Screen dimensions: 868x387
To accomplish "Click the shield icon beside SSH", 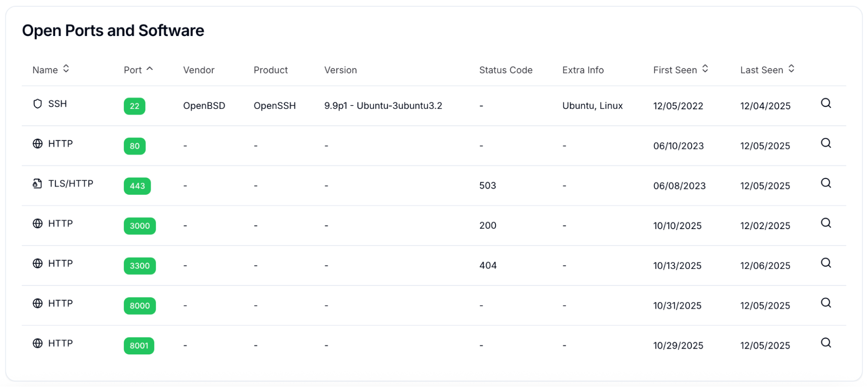I will point(38,104).
